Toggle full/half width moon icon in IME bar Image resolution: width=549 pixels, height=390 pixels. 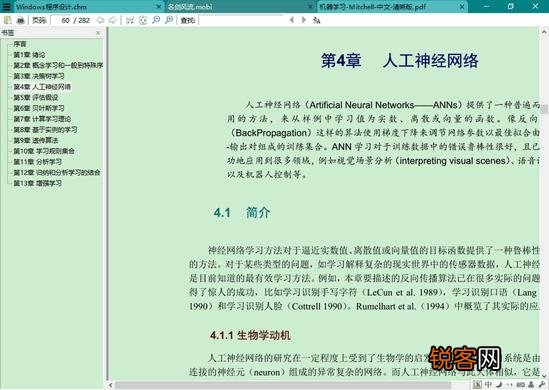point(499,384)
